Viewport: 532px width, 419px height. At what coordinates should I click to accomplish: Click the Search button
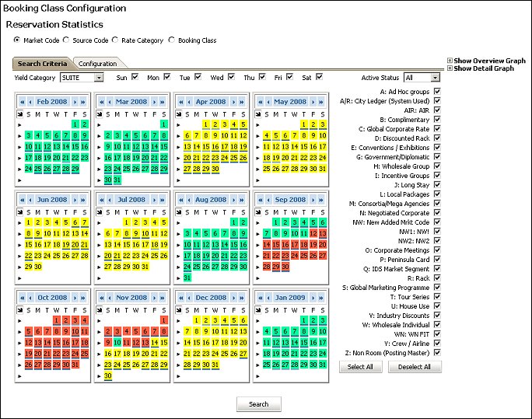coord(258,404)
